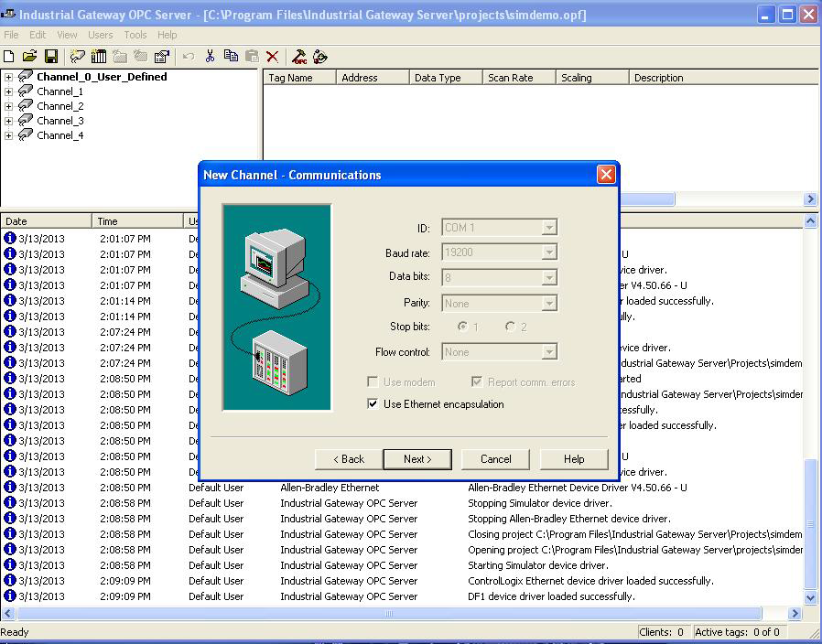The width and height of the screenshot is (822, 644).
Task: Click the Scan Rate column header
Action: pyautogui.click(x=519, y=78)
